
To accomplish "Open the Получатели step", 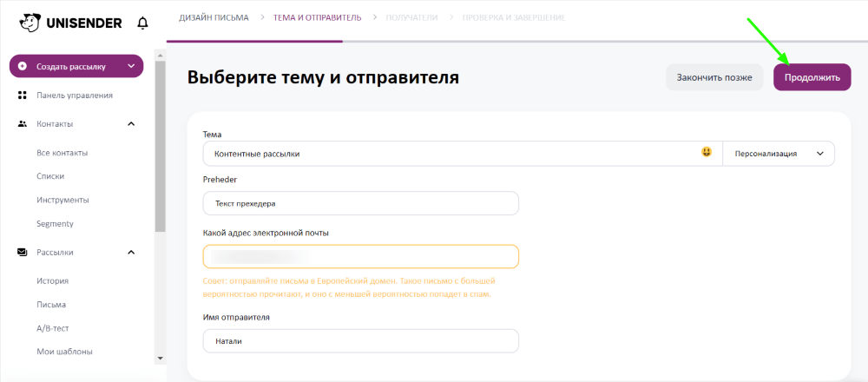I will click(x=411, y=17).
